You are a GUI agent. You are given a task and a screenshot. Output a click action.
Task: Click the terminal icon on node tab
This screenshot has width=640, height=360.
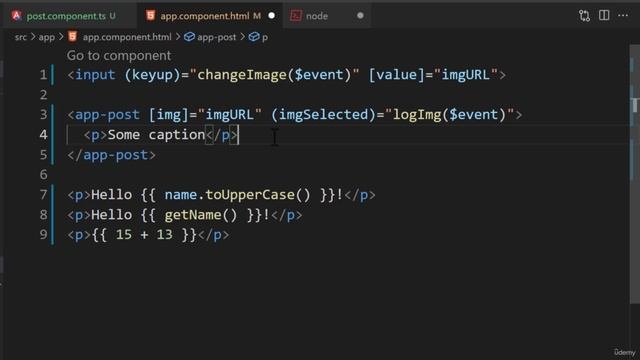(x=296, y=16)
